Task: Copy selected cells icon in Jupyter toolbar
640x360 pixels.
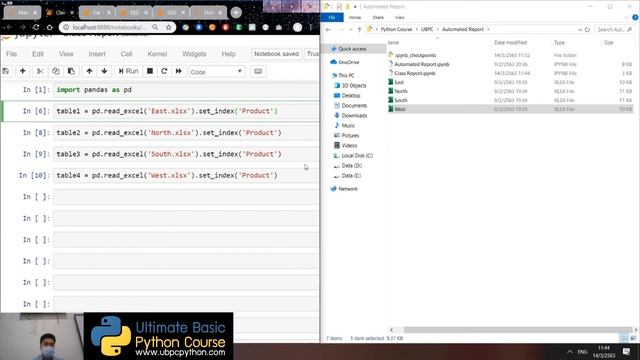Action: (56, 71)
